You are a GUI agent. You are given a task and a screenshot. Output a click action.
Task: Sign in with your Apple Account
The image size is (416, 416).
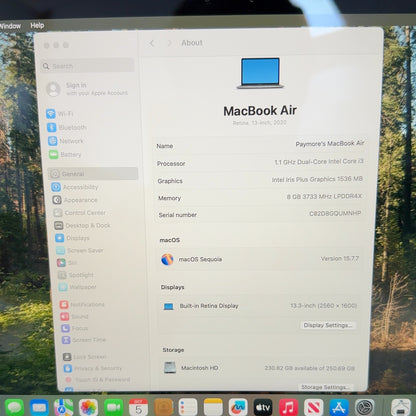pyautogui.click(x=87, y=89)
